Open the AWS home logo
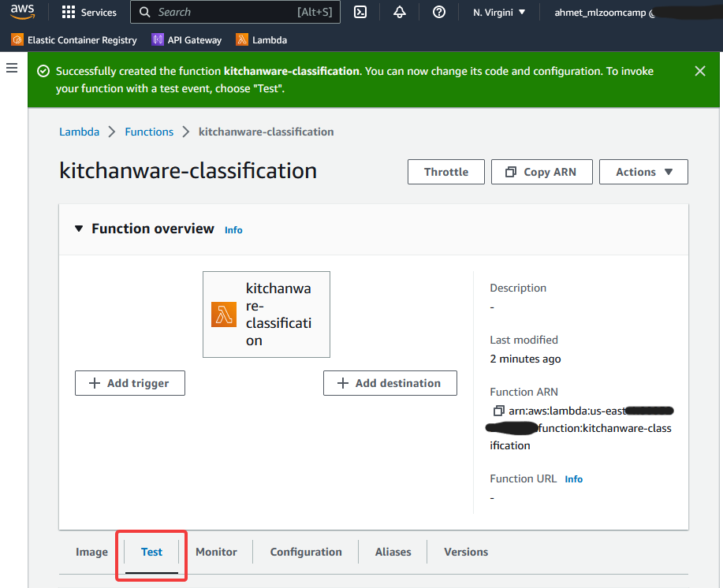This screenshot has height=588, width=723. [23, 12]
